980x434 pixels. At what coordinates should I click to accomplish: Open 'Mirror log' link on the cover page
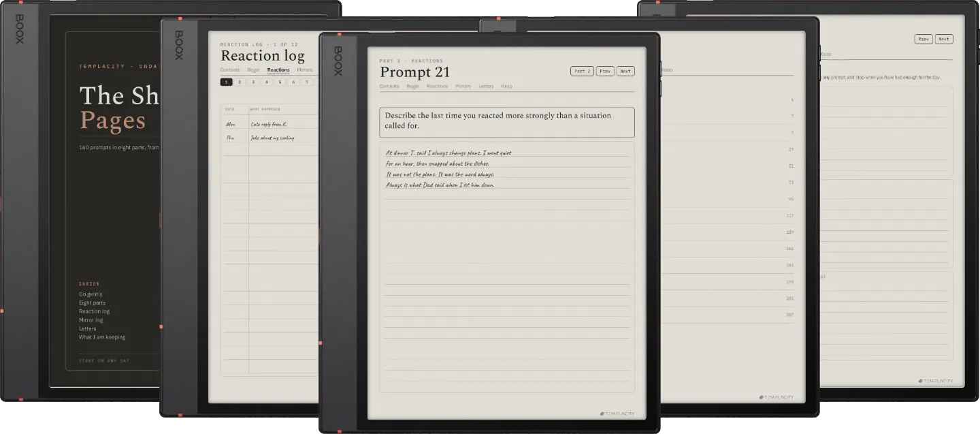(x=91, y=320)
